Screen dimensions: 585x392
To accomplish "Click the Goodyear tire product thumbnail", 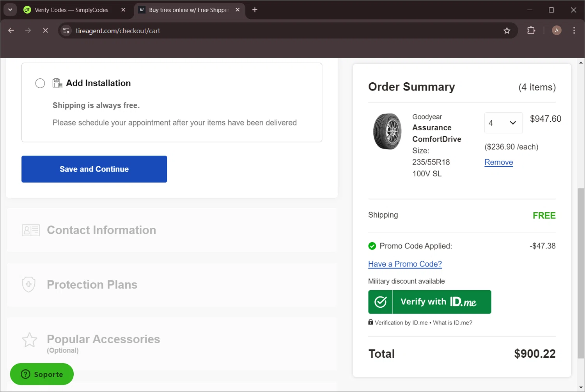I will (387, 131).
